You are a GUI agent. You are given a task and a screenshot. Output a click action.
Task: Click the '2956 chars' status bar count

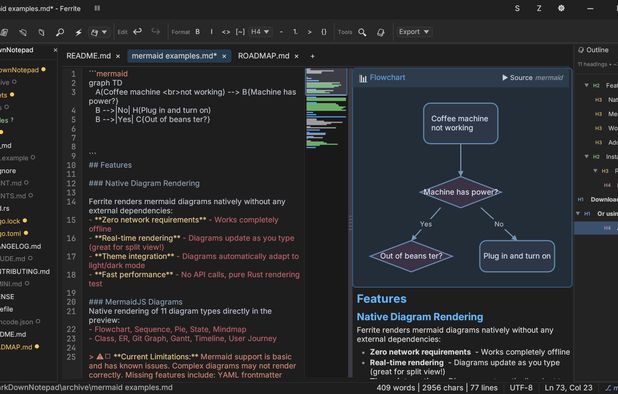pos(443,388)
